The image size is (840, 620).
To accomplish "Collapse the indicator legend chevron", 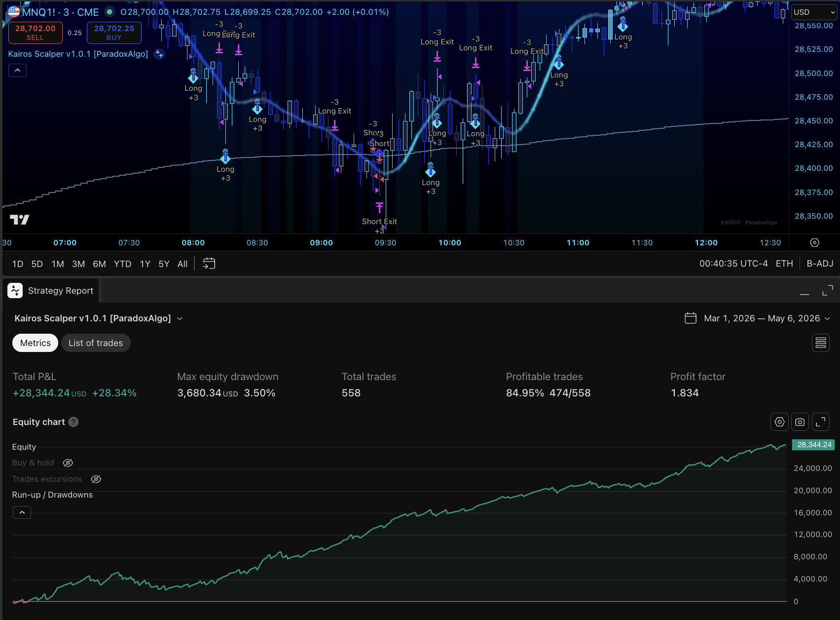I will 17,70.
